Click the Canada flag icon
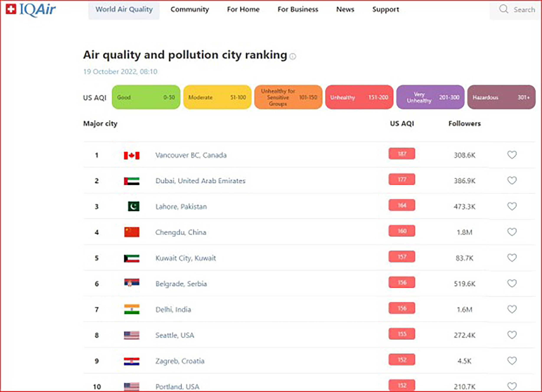Image resolution: width=542 pixels, height=392 pixels. point(131,156)
